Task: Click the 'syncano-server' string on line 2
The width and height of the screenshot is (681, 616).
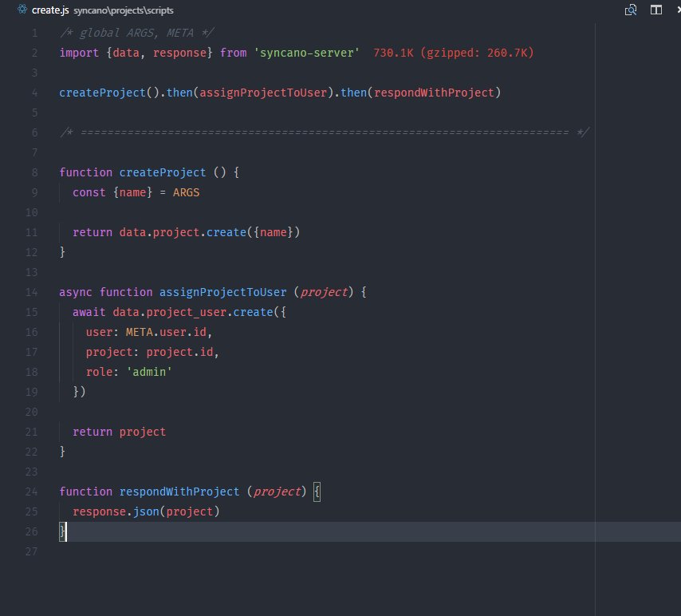Action: (x=307, y=53)
